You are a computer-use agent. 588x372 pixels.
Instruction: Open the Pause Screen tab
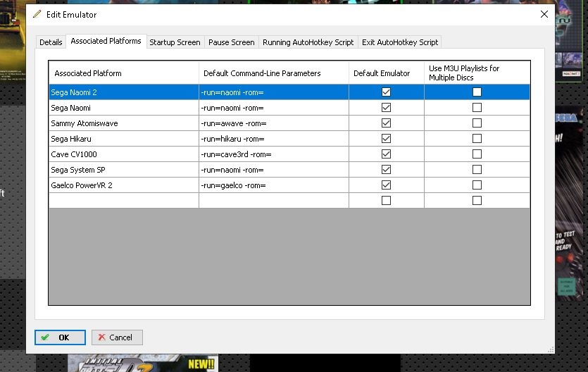(x=232, y=42)
